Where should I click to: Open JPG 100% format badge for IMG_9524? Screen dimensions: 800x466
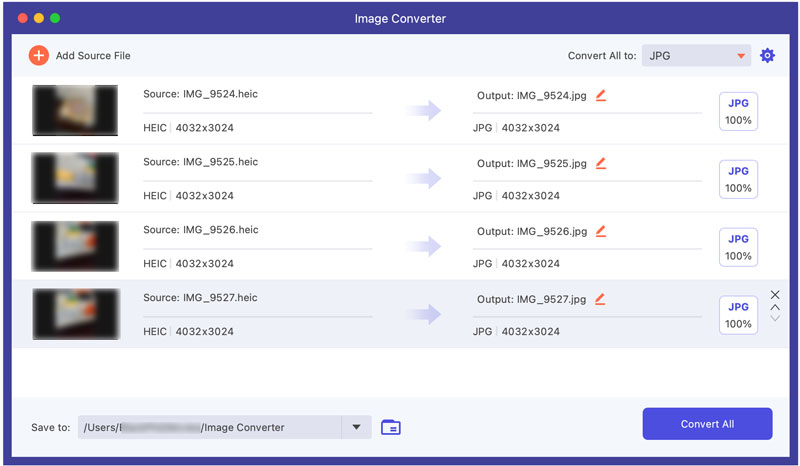pos(738,111)
